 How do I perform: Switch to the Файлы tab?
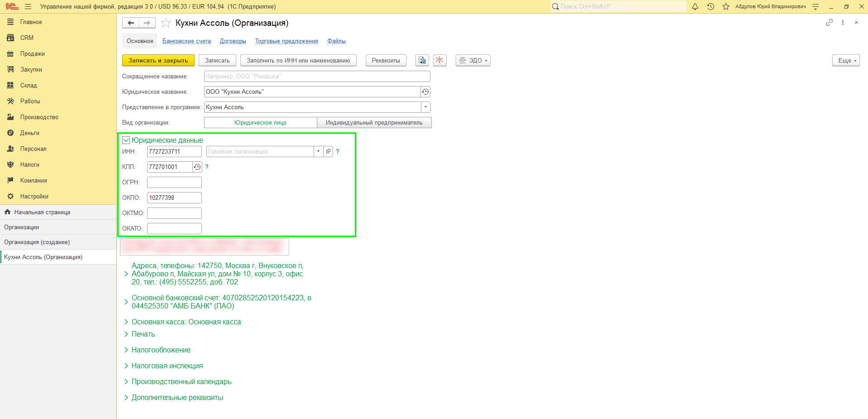pyautogui.click(x=336, y=41)
